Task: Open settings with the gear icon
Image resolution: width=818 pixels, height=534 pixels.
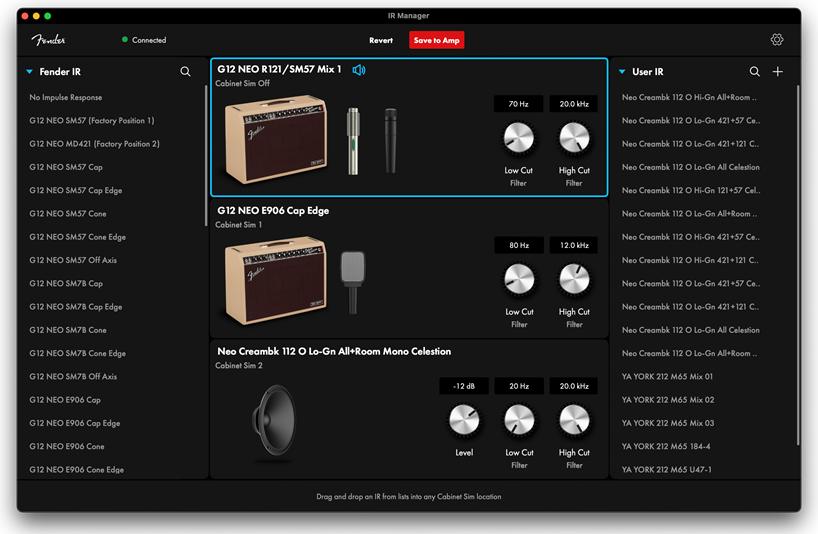Action: [777, 40]
